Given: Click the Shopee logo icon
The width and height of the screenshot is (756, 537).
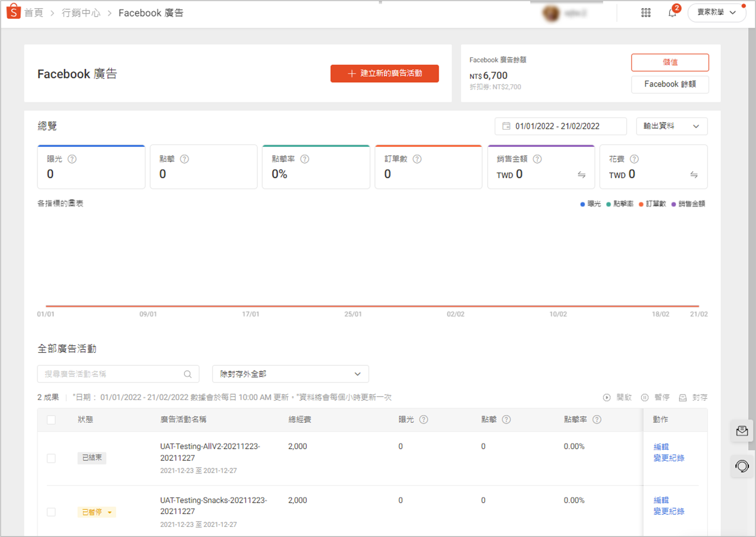Looking at the screenshot, I should coord(13,11).
